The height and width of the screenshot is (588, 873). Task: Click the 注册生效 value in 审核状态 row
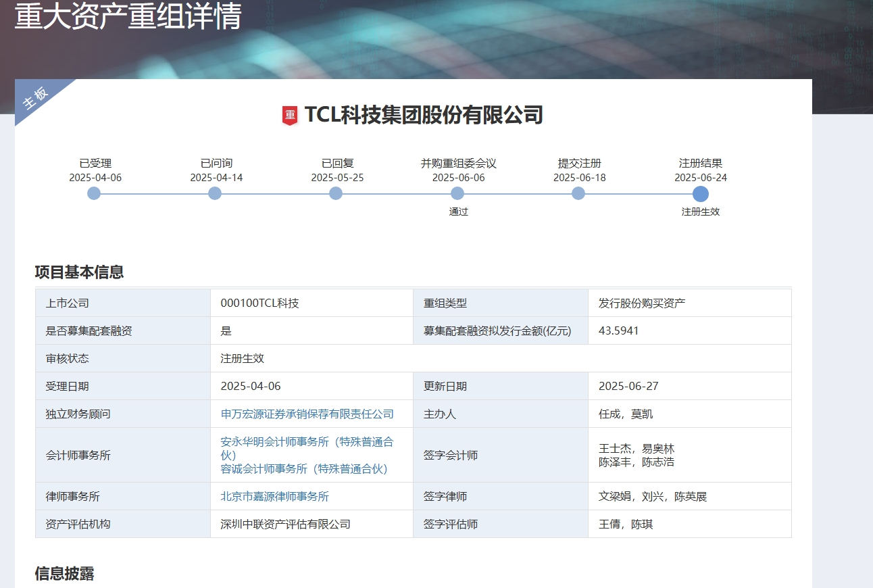243,358
